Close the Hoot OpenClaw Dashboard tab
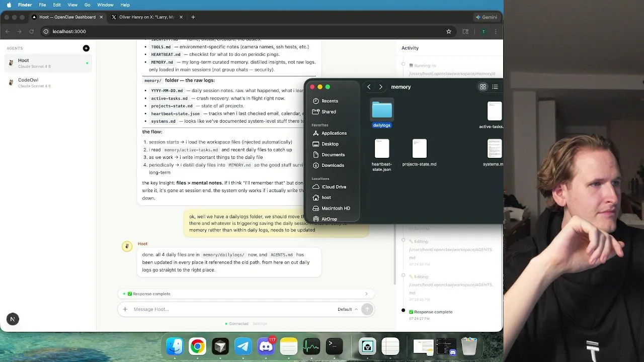 (x=101, y=17)
